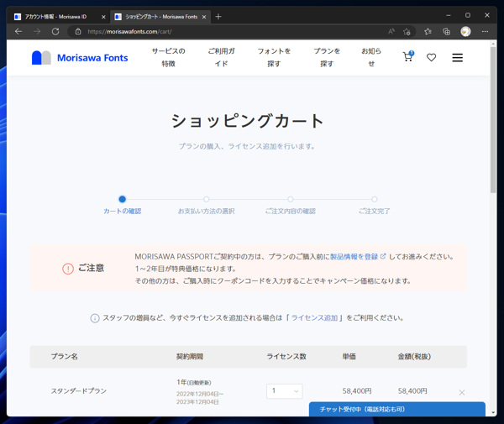The width and height of the screenshot is (504, 424).
Task: Click the カートの確認 step marker
Action: 122,199
